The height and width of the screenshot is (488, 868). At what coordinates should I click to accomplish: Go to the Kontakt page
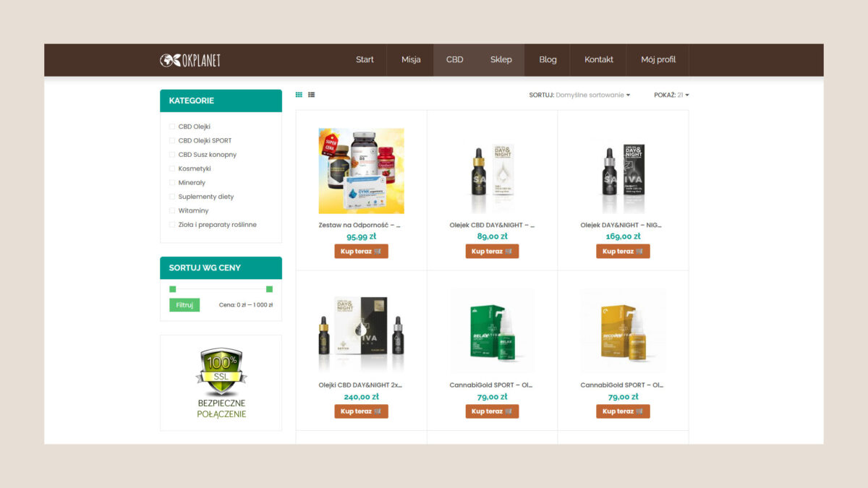(598, 60)
